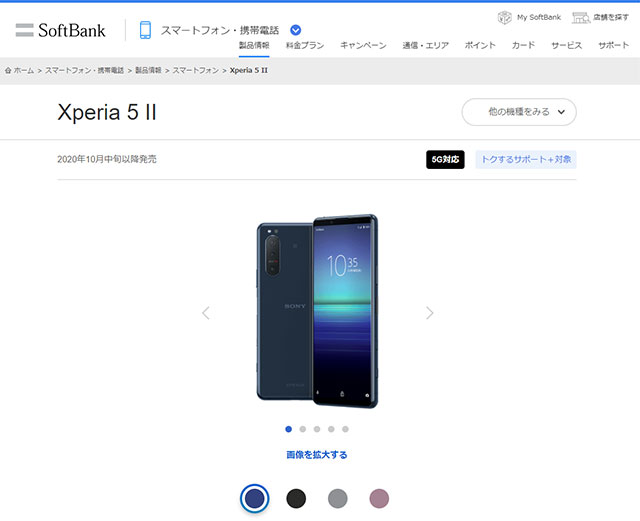Viewport: 640px width, 521px height.
Task: Select the fifth carousel dot
Action: (x=345, y=429)
